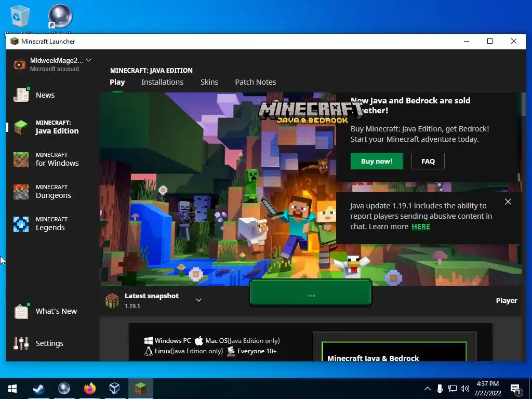Viewport: 532px width, 399px height.
Task: Click the Minecraft Java & Bedrock logo
Action: click(x=311, y=113)
